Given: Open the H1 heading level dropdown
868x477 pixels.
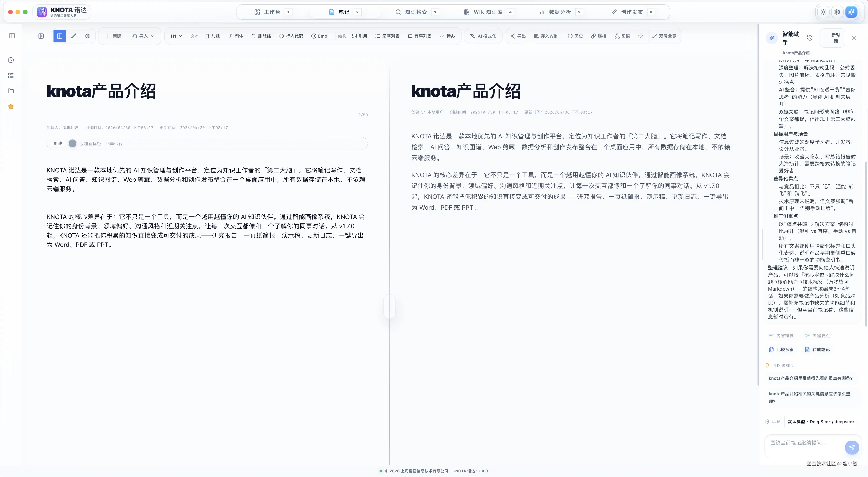Looking at the screenshot, I should [176, 36].
